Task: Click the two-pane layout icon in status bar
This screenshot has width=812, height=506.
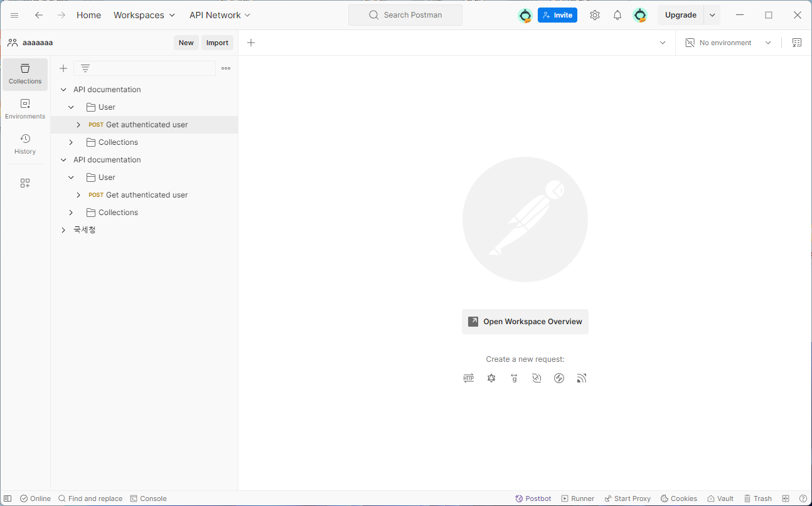Action: click(786, 498)
